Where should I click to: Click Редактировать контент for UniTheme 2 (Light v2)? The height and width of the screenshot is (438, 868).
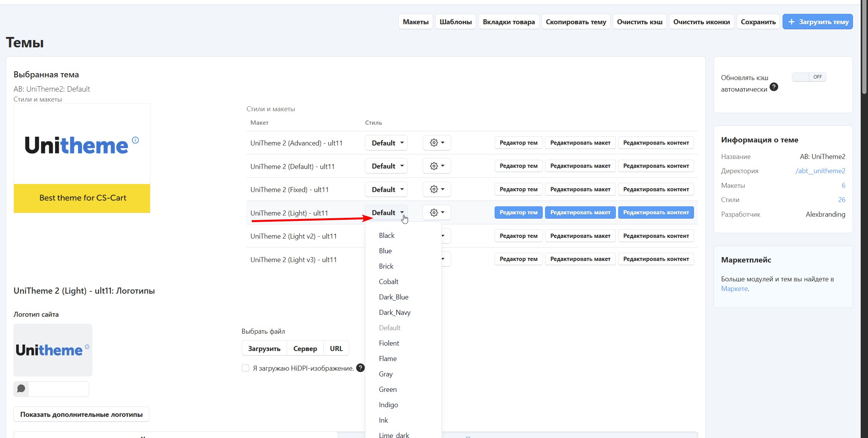[x=656, y=236]
